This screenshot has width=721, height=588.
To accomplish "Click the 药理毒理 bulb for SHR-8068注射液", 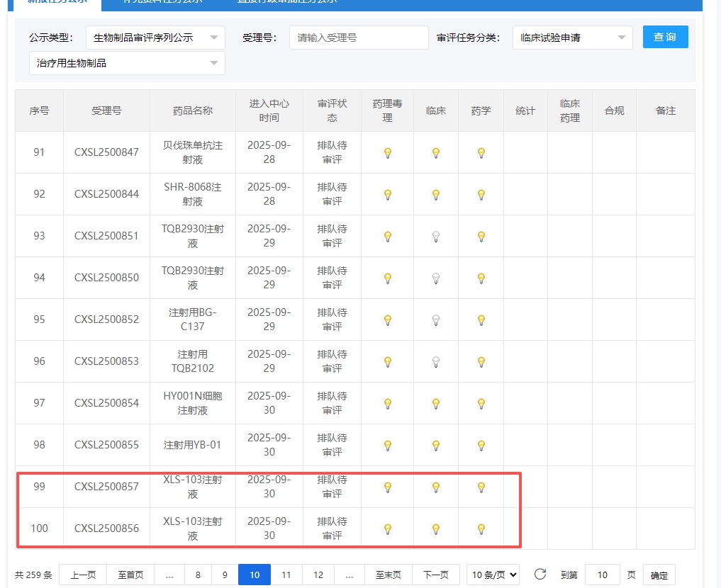I will pos(388,194).
